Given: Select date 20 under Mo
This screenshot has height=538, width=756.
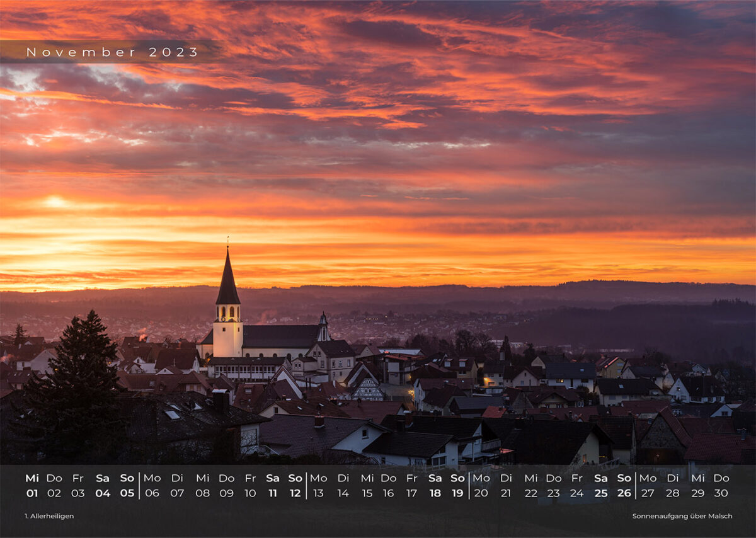Looking at the screenshot, I should click(482, 493).
